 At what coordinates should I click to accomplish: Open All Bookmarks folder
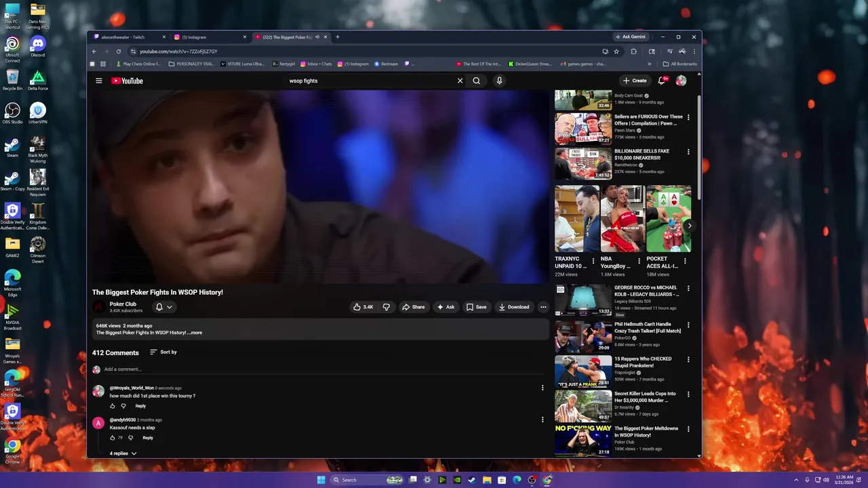tap(679, 64)
